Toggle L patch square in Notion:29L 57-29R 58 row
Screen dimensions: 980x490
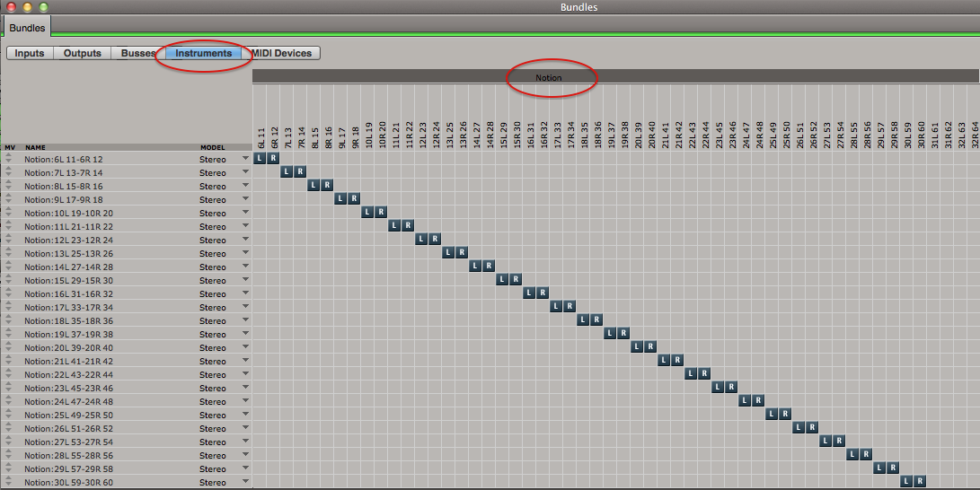click(879, 468)
